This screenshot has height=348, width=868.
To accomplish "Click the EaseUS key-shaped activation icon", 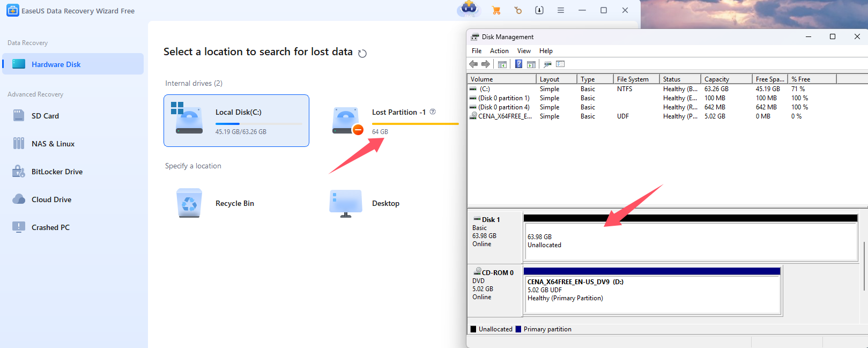I will pos(518,10).
